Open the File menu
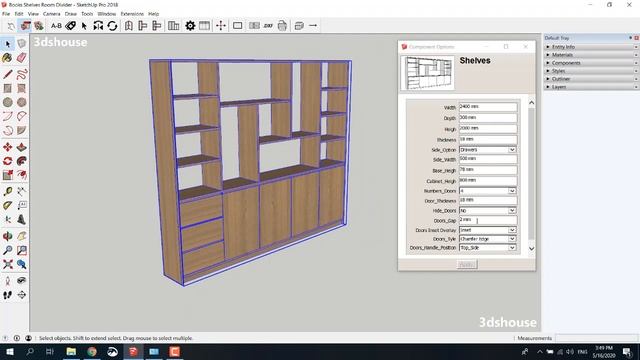Screen dimensions: 640x360 (x=6, y=14)
